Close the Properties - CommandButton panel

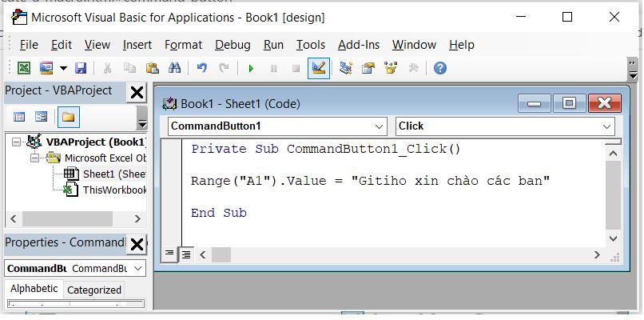[137, 245]
